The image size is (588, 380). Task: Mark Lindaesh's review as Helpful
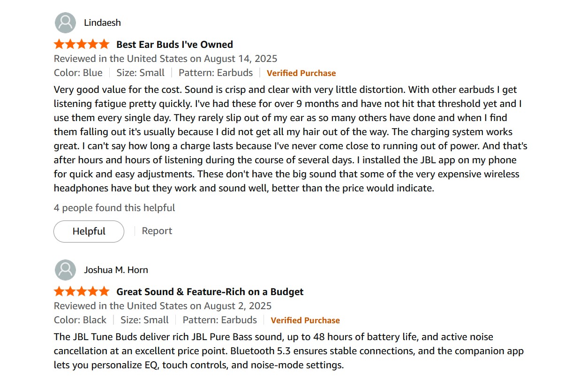click(89, 231)
